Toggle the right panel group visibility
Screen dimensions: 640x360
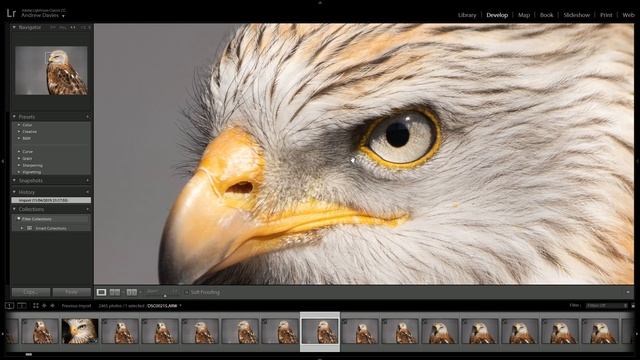tap(638, 161)
